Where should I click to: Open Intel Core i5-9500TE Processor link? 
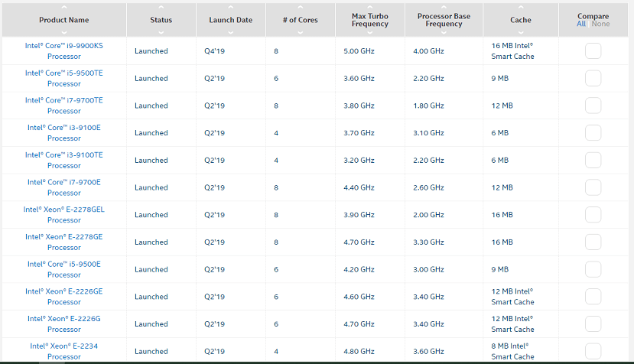click(64, 78)
